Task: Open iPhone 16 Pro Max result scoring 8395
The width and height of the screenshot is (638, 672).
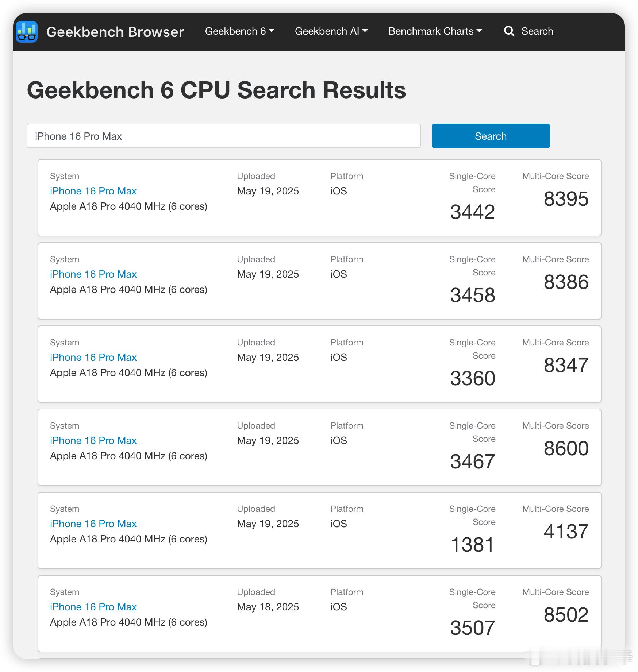Action: coord(93,191)
